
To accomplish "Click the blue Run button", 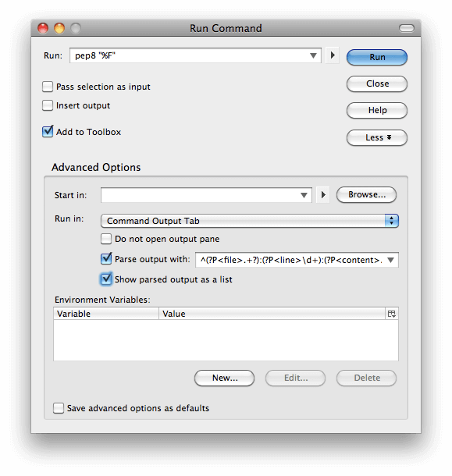I will (376, 57).
